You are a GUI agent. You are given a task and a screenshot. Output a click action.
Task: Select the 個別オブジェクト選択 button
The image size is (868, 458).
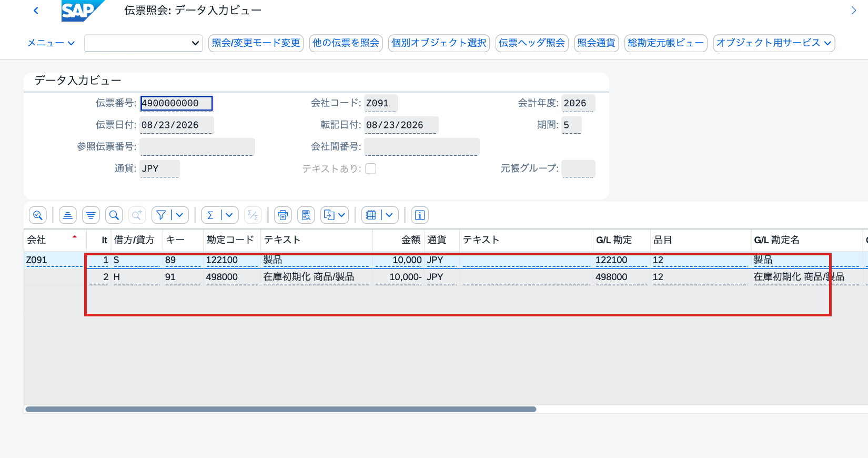[x=439, y=43]
